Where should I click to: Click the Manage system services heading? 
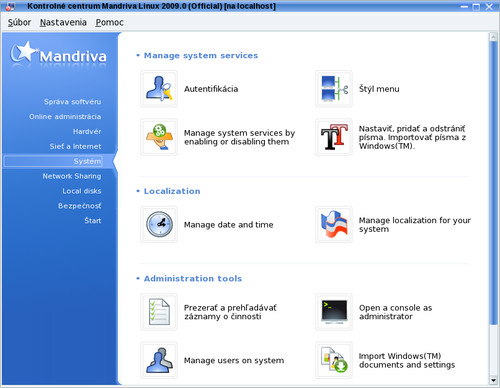pos(201,56)
